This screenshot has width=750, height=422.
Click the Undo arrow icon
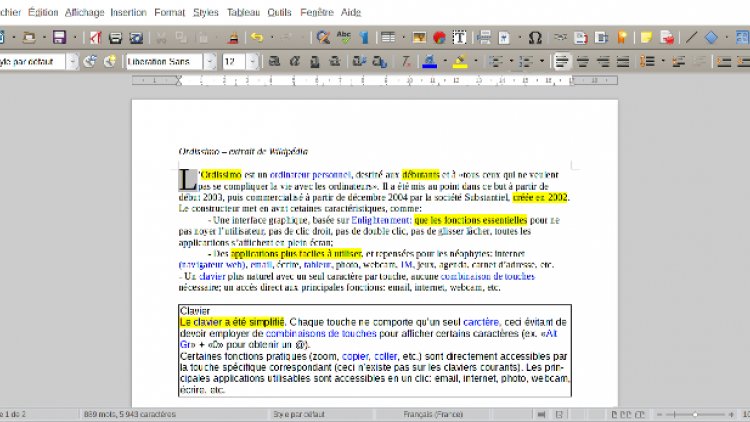tap(257, 37)
